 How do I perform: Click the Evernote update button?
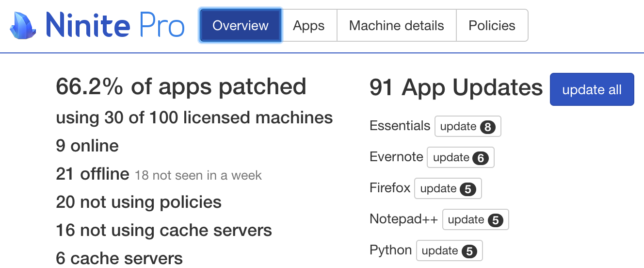pos(460,158)
